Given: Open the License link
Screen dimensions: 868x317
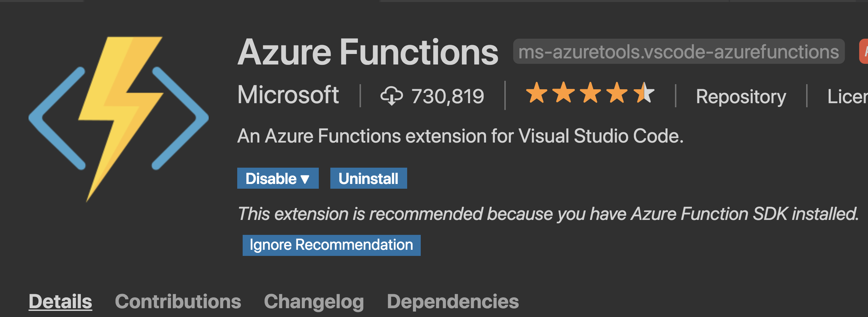Looking at the screenshot, I should [848, 96].
